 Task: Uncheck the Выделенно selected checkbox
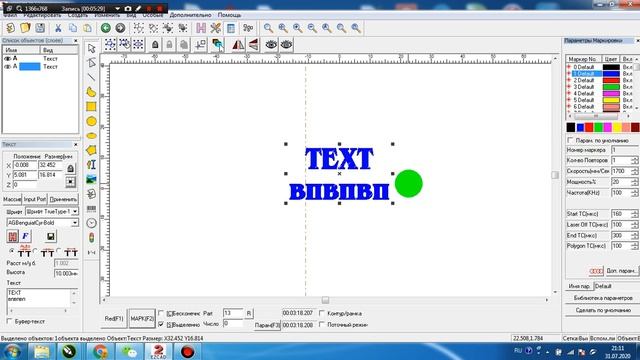(x=161, y=324)
